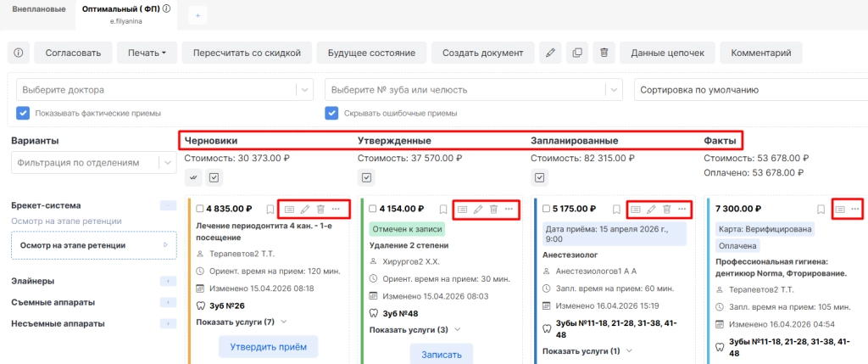Add a new plan tab with plus

pos(198,15)
